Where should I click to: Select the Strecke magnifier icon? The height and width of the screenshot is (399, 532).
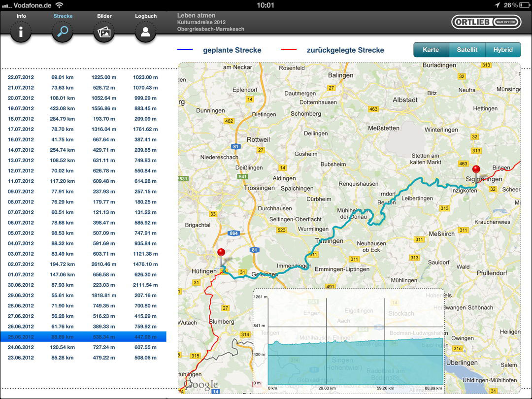pos(63,32)
